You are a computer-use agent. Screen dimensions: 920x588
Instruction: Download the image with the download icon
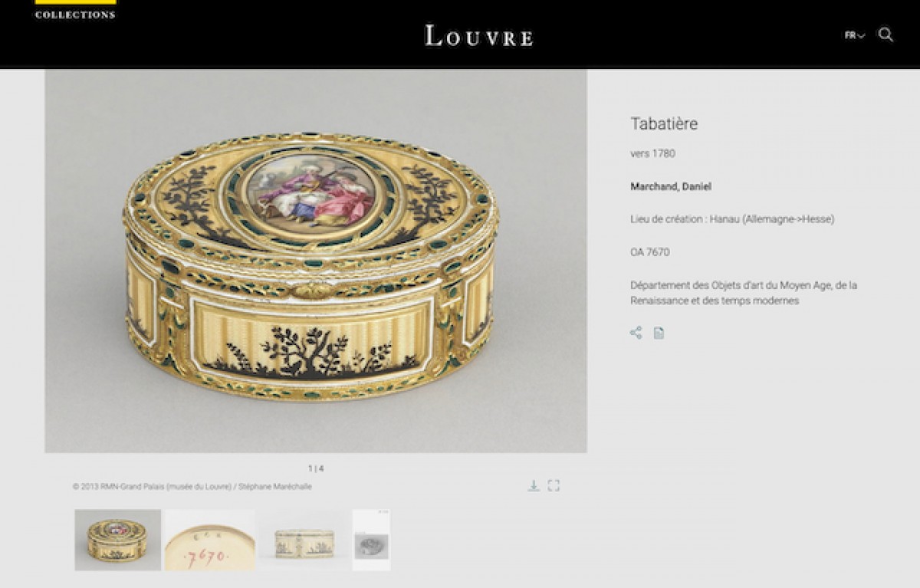pos(534,485)
